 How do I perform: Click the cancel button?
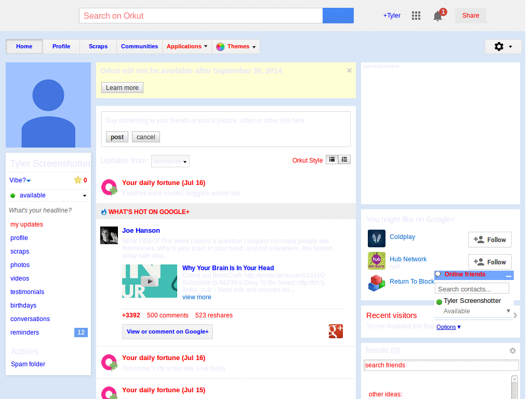tap(146, 137)
